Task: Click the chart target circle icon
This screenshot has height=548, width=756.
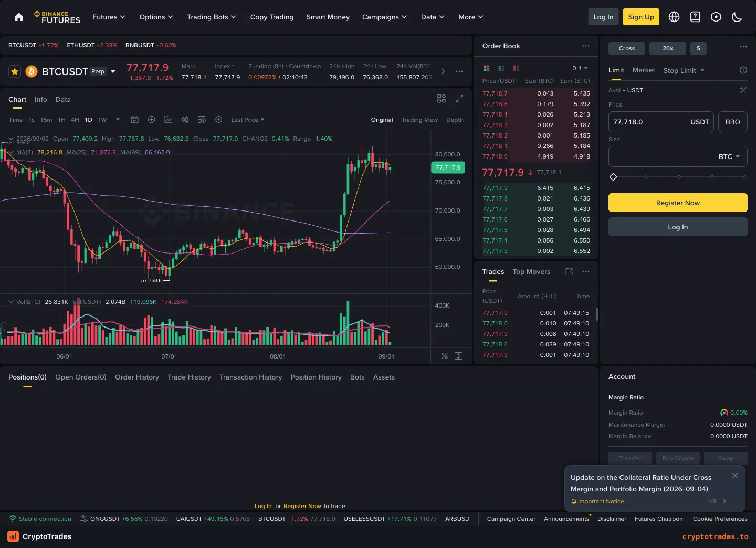Action: click(218, 120)
